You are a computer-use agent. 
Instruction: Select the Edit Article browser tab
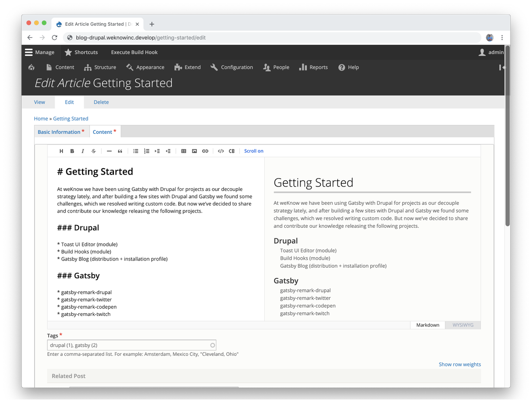(x=97, y=24)
